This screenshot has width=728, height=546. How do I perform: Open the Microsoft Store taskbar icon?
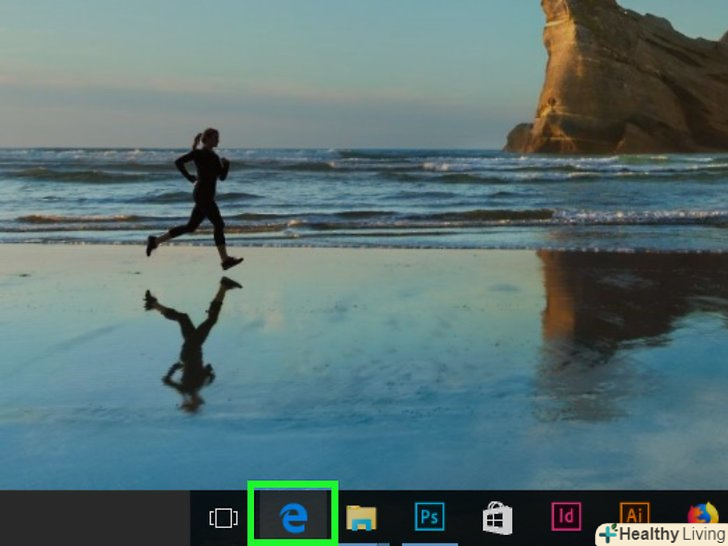(x=497, y=517)
